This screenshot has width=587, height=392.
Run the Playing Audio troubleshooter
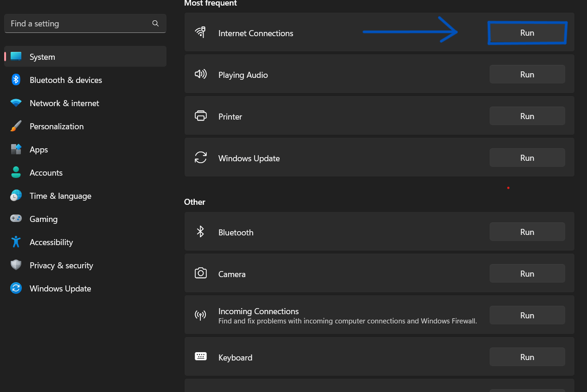(x=527, y=74)
